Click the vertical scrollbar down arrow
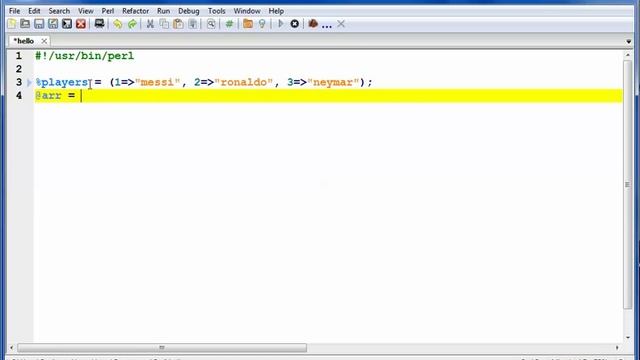The height and width of the screenshot is (360, 640). pyautogui.click(x=628, y=338)
